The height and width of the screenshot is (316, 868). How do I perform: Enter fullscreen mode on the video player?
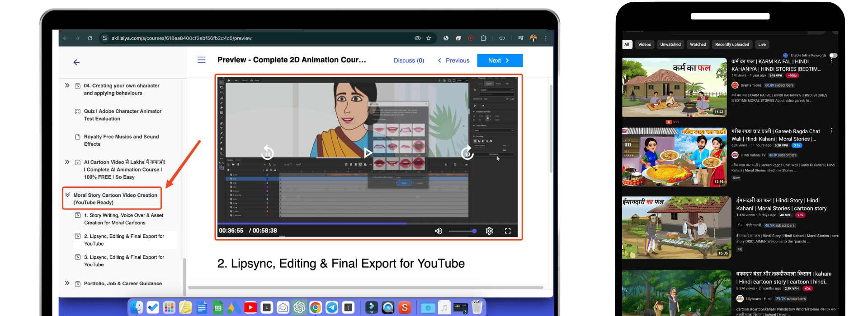[x=508, y=231]
